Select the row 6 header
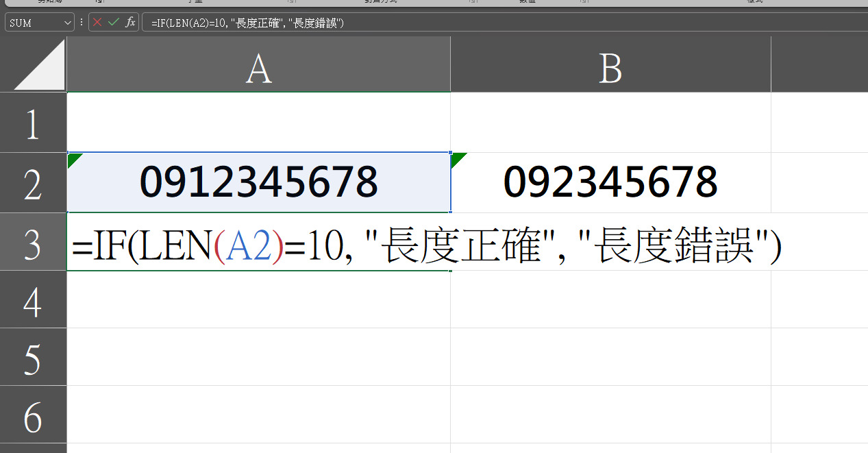Viewport: 868px width, 453px height. (33, 415)
